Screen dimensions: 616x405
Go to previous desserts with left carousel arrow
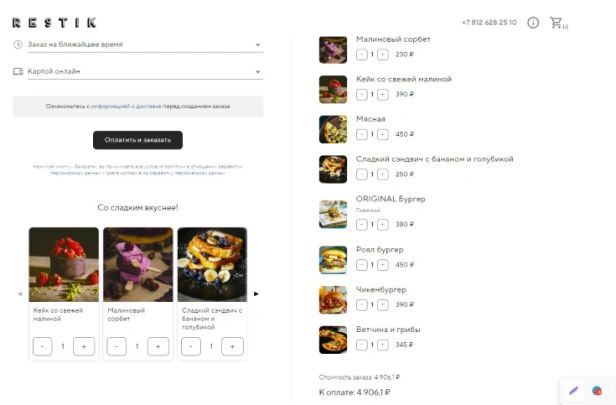20,293
